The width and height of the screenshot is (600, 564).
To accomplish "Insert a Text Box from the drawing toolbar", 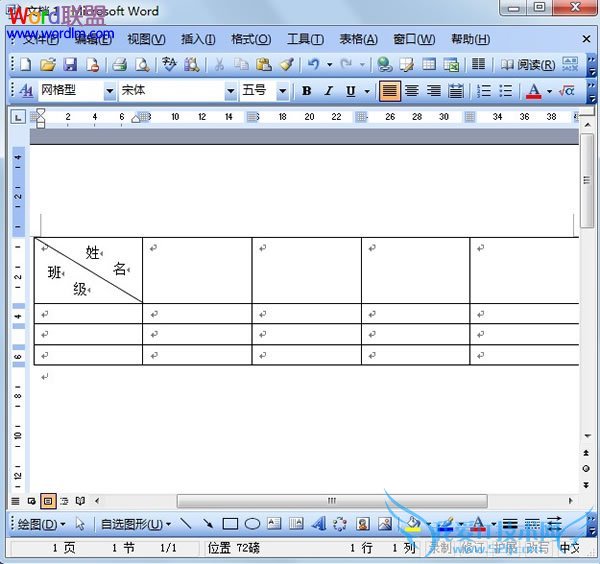I will coord(274,523).
